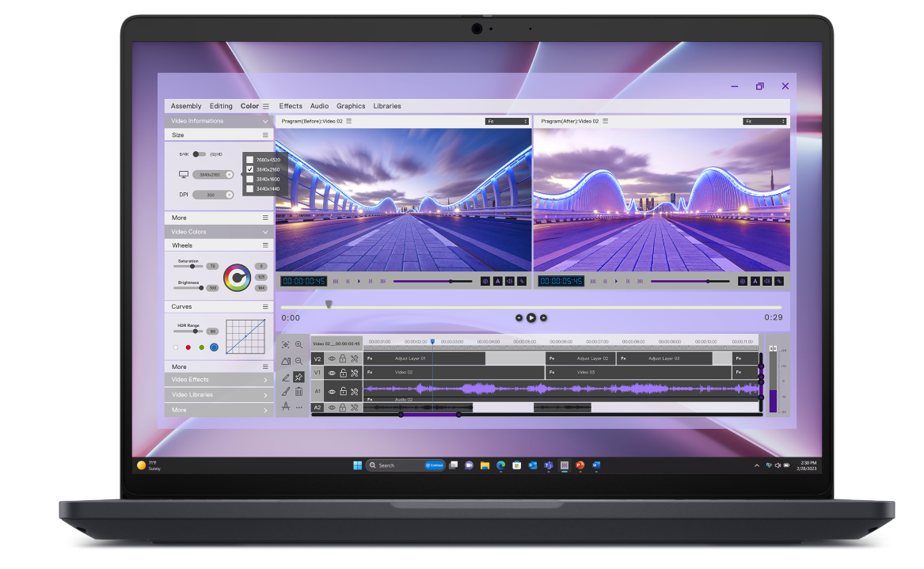Click the trash delete tool icon
Viewport: 924px width, 569px height.
coord(298,391)
